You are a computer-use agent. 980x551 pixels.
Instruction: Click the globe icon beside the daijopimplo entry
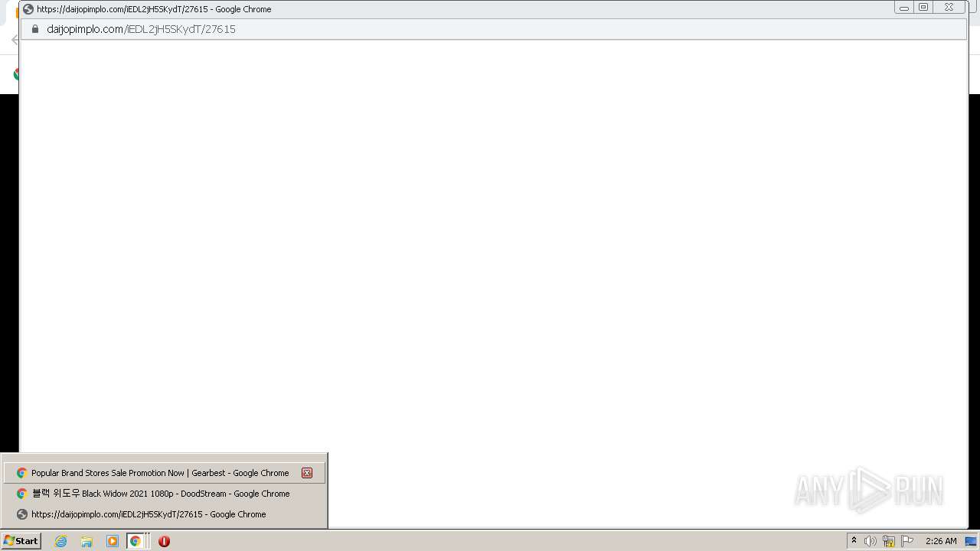(x=21, y=514)
